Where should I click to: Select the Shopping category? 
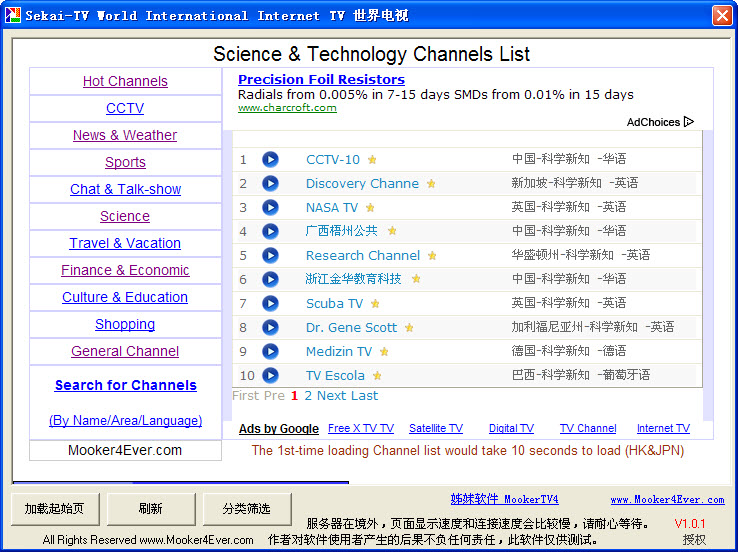click(125, 324)
